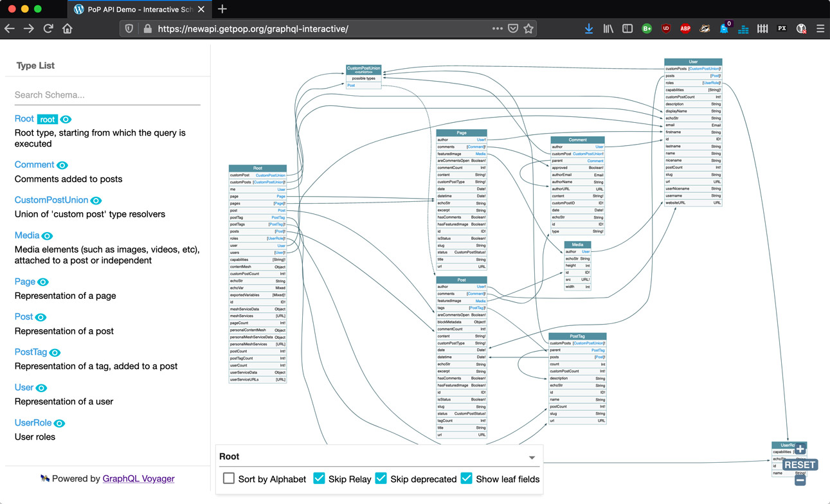The height and width of the screenshot is (504, 830).
Task: Open a new browser tab with plus
Action: tap(222, 9)
